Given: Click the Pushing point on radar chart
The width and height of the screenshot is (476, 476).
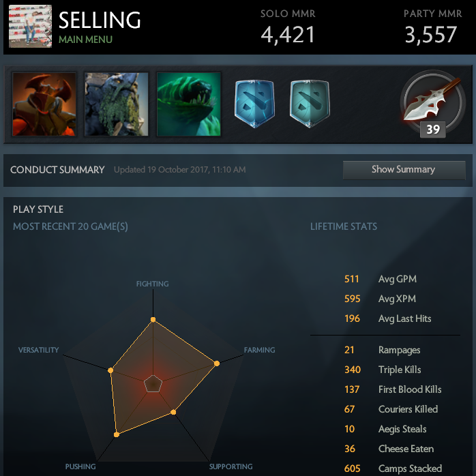Looking at the screenshot, I should [x=116, y=434].
